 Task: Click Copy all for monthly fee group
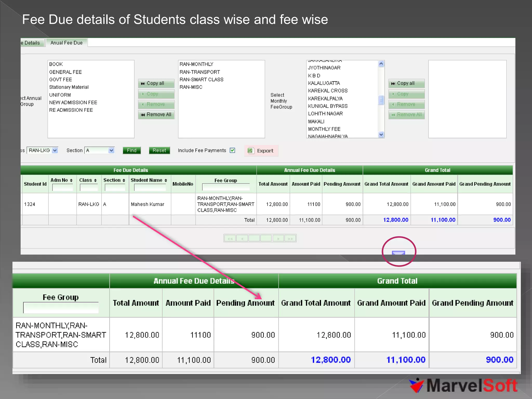pyautogui.click(x=407, y=83)
